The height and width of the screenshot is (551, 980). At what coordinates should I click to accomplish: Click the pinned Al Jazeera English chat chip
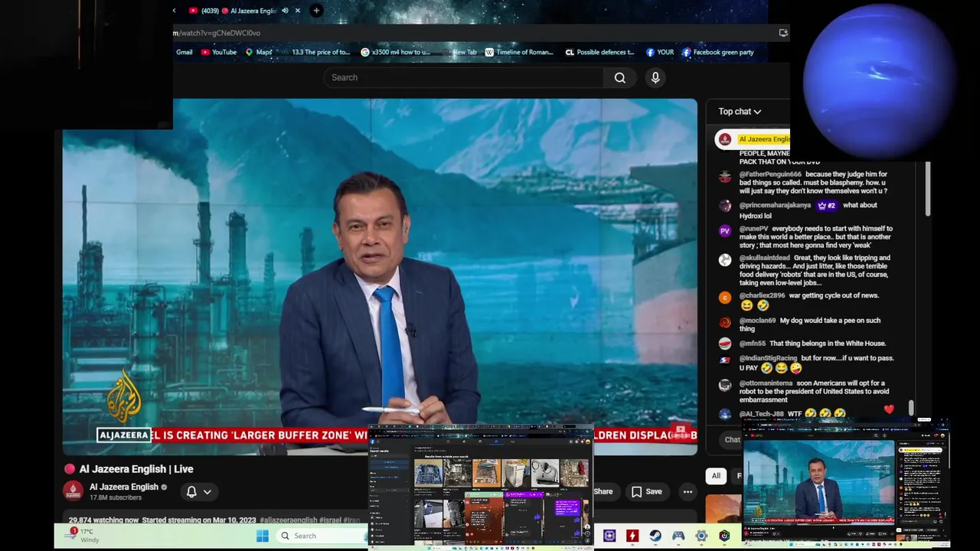pyautogui.click(x=753, y=139)
